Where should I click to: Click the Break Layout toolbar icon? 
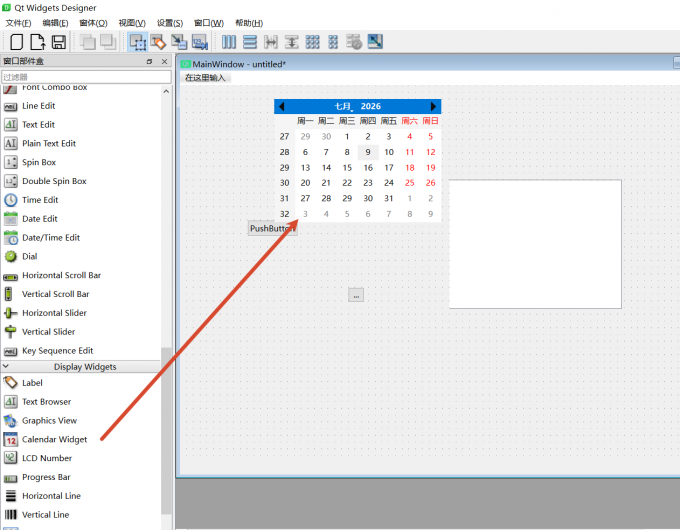coord(354,42)
